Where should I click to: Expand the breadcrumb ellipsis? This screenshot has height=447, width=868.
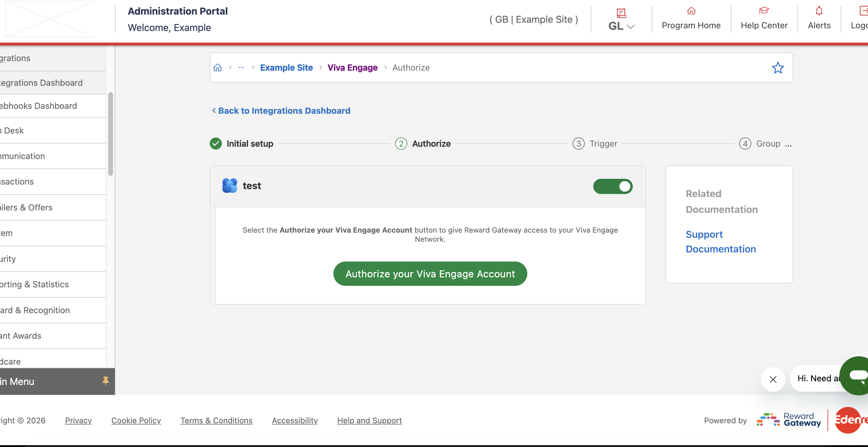(241, 68)
